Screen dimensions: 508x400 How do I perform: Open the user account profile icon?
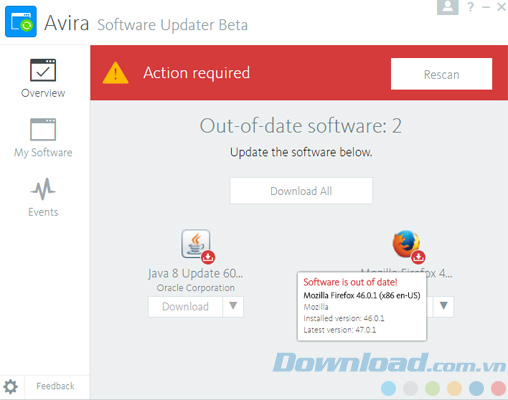pos(447,7)
